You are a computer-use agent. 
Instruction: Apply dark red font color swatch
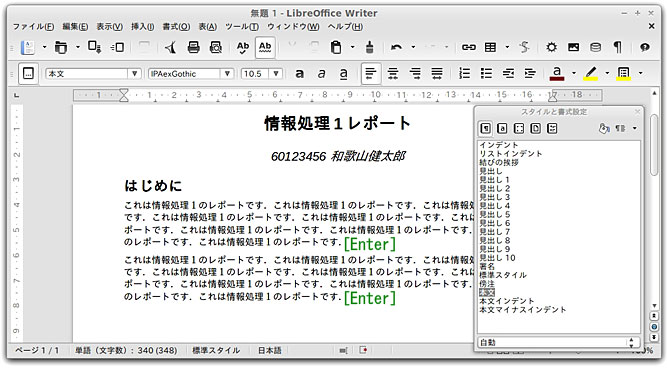(x=557, y=74)
